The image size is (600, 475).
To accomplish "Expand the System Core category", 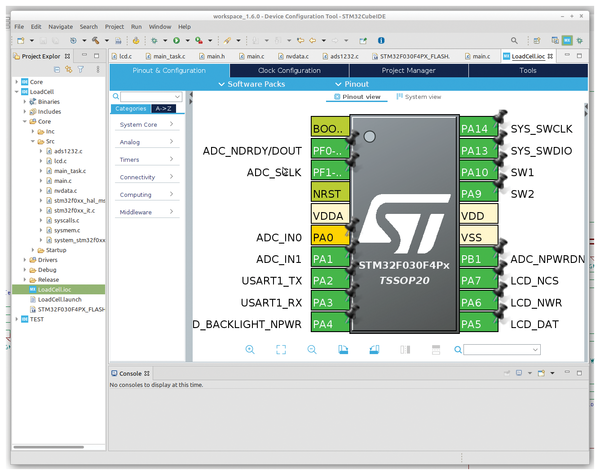I will (x=147, y=124).
